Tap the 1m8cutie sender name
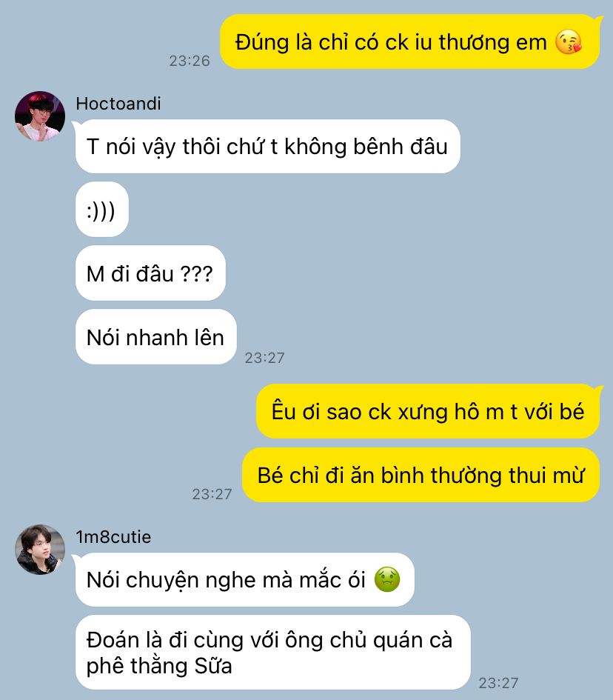This screenshot has height=700, width=613. 113,536
